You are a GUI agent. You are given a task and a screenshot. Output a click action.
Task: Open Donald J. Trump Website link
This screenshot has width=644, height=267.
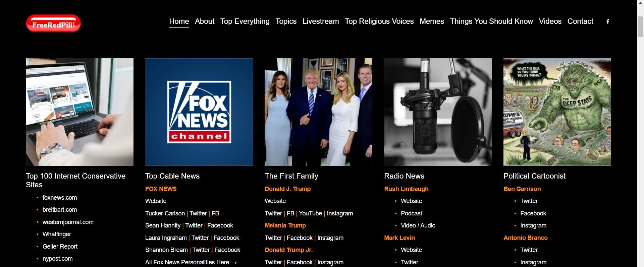click(x=275, y=201)
